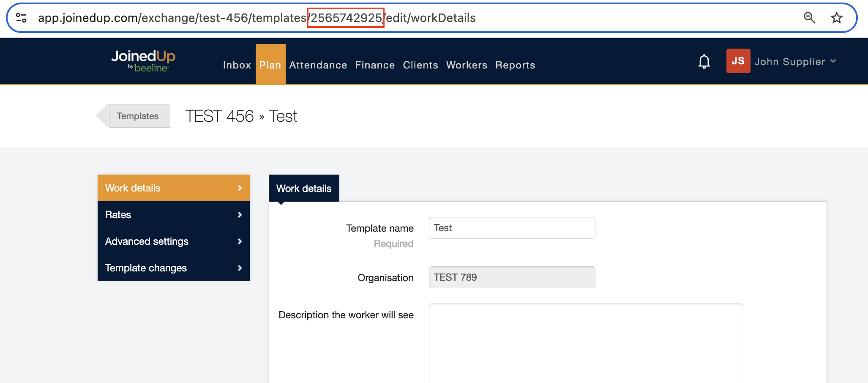Open the Reports menu item
868x383 pixels.
[515, 65]
